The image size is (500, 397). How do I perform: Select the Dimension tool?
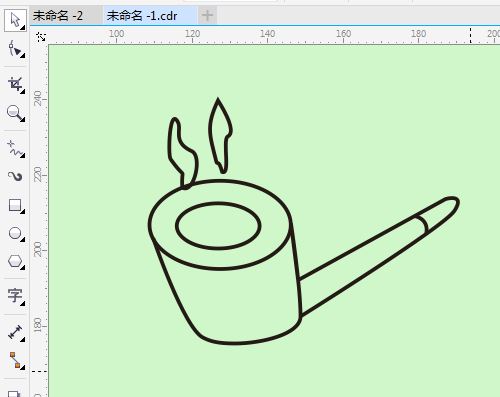coord(16,332)
